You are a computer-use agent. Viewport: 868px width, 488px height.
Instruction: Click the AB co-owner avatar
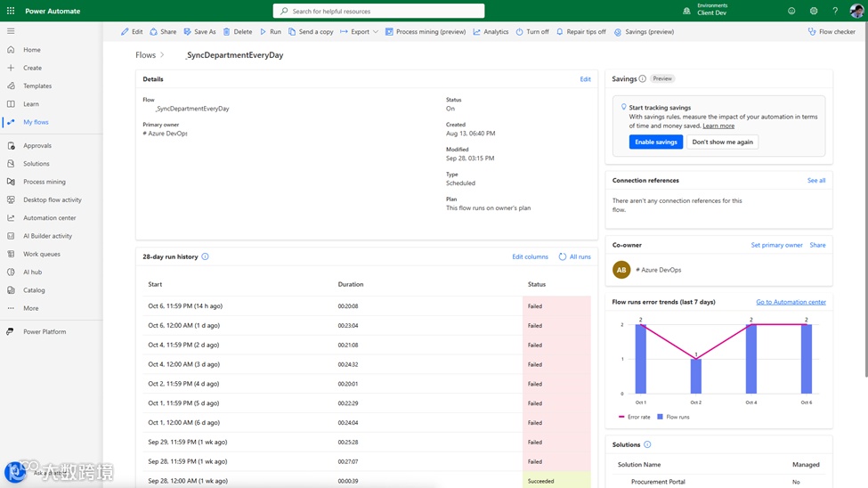621,270
